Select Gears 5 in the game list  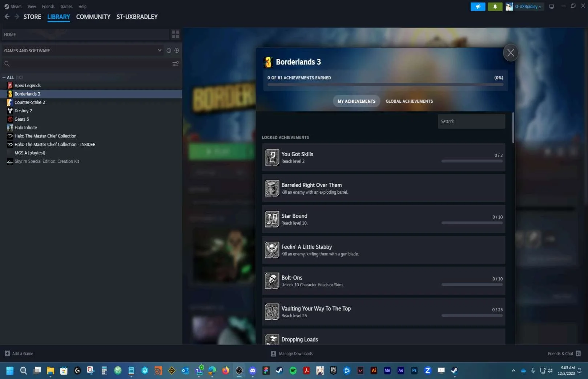(92, 119)
